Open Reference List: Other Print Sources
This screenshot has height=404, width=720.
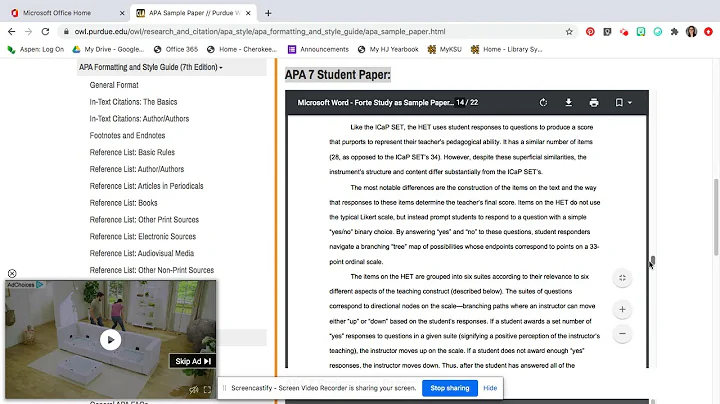point(144,219)
